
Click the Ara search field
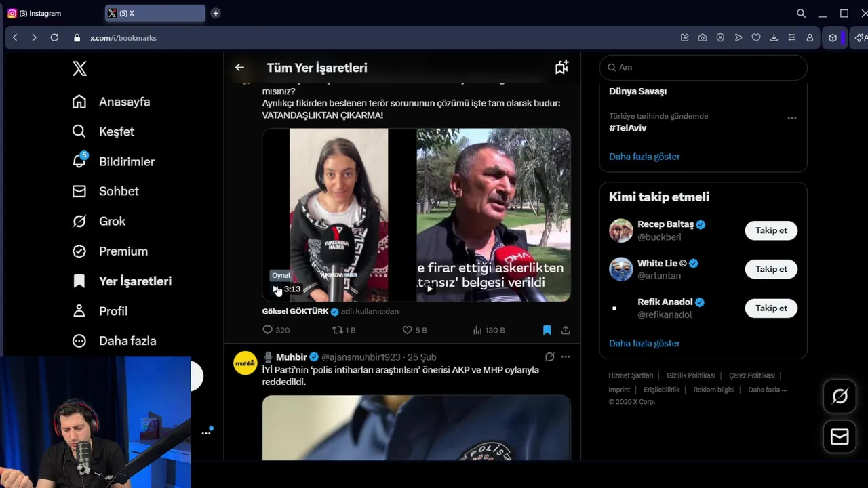[x=703, y=67]
